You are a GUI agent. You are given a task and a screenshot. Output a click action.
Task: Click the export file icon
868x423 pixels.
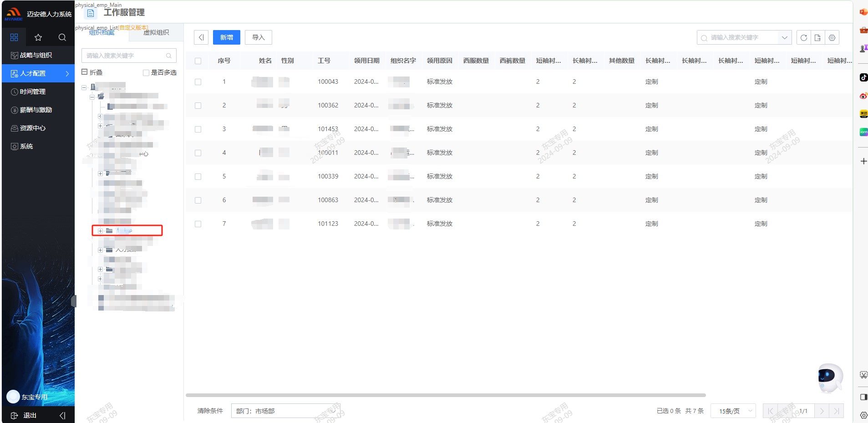(817, 38)
